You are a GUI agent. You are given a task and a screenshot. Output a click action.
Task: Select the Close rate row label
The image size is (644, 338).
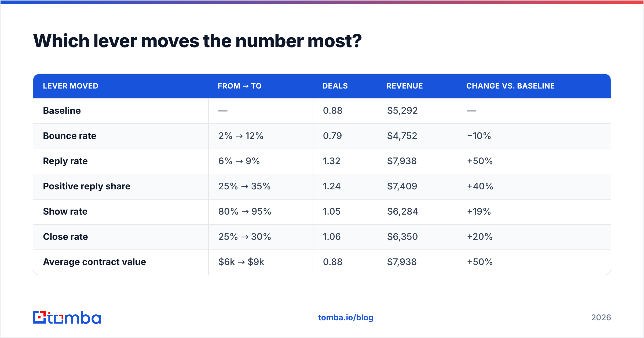[65, 237]
